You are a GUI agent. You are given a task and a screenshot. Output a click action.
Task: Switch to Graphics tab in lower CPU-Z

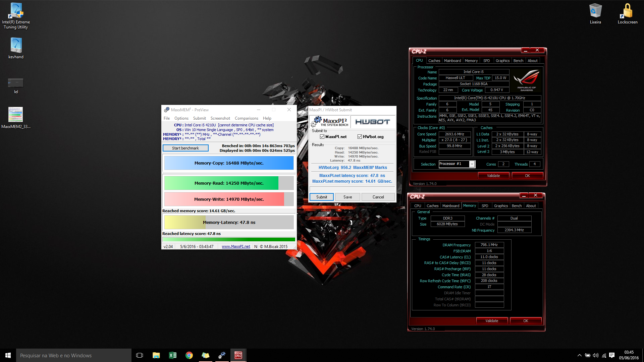click(501, 206)
